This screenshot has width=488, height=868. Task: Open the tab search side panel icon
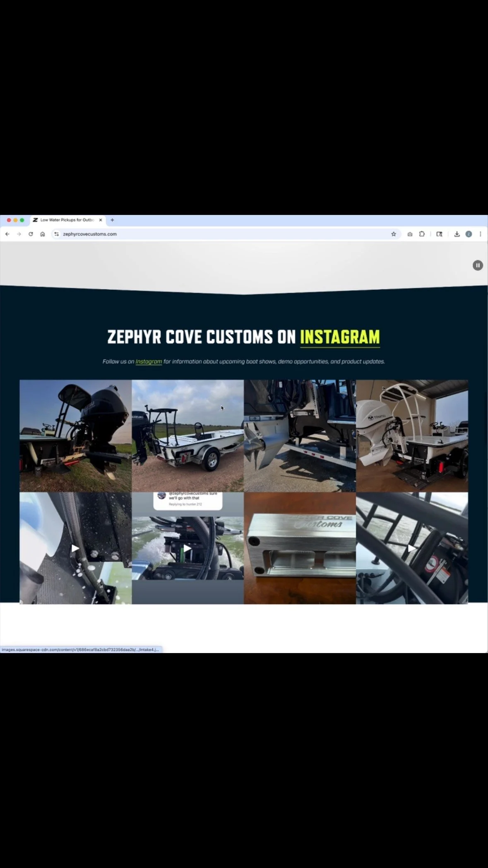[x=439, y=234]
